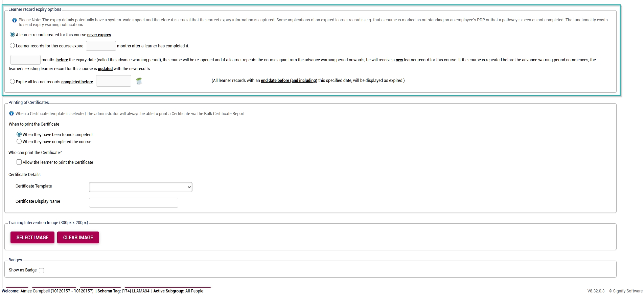Screen dimensions: 644x308
Task: Enable the Show as Badge checkbox
Action: 42,270
